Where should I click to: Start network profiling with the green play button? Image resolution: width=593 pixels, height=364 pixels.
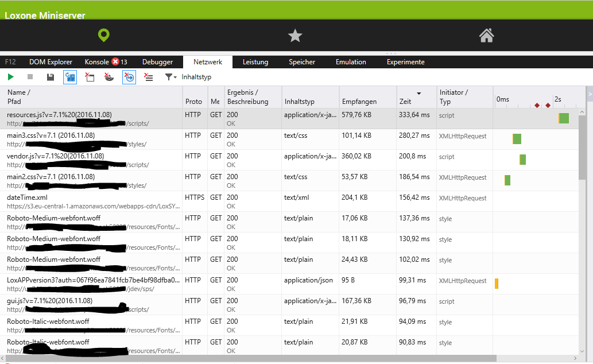(x=11, y=77)
